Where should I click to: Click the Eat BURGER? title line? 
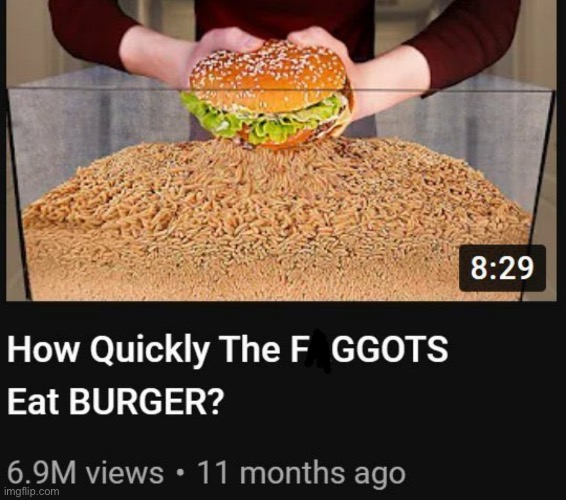(x=115, y=402)
